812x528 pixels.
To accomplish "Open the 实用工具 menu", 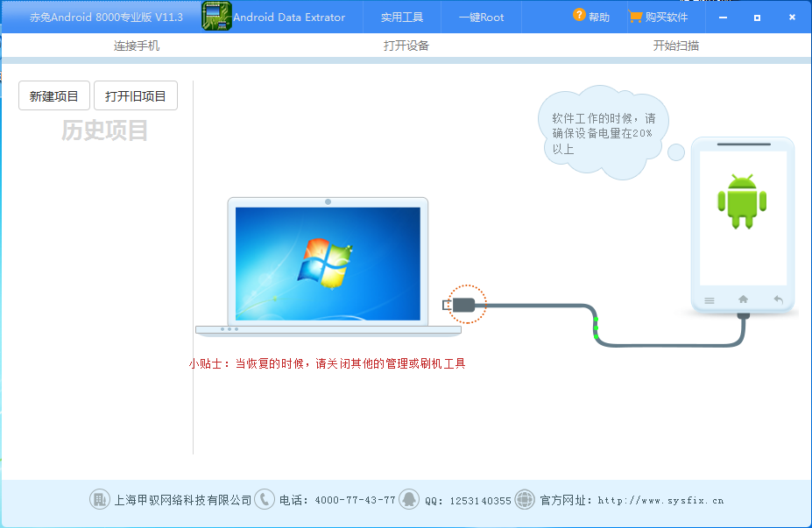I will pos(402,18).
